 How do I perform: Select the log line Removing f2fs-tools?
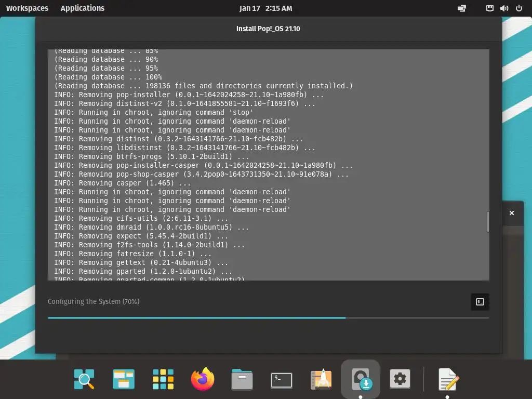(149, 245)
